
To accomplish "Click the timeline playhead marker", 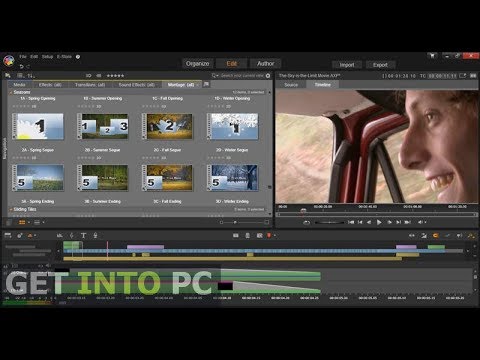I will pyautogui.click(x=107, y=250).
